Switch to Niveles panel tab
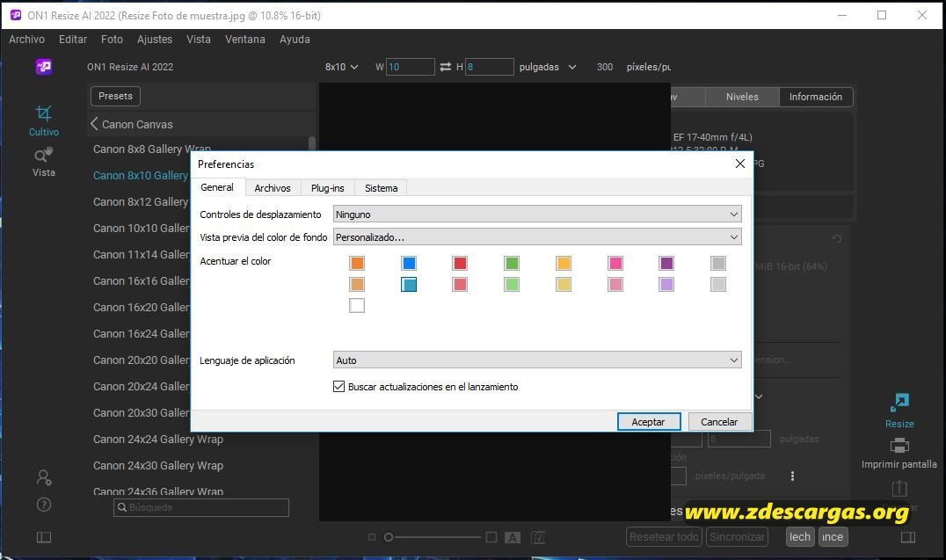Viewport: 946px width, 560px height. tap(742, 97)
